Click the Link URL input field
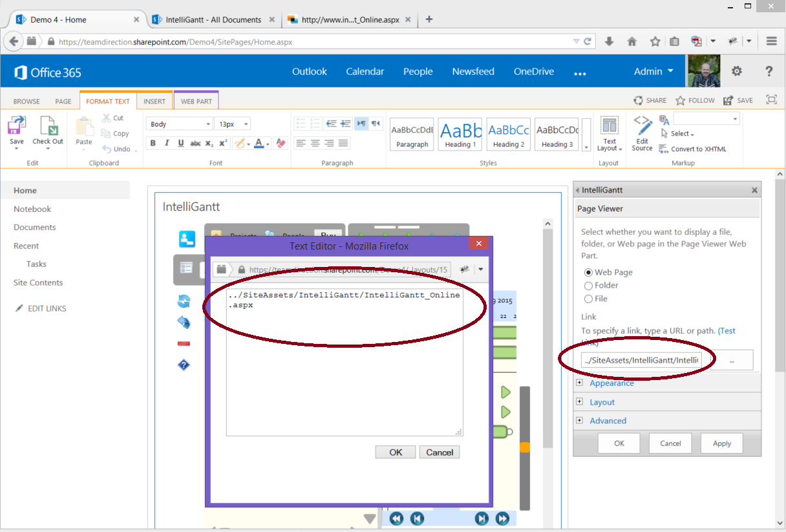Viewport: 786px width, 532px height. pyautogui.click(x=641, y=360)
